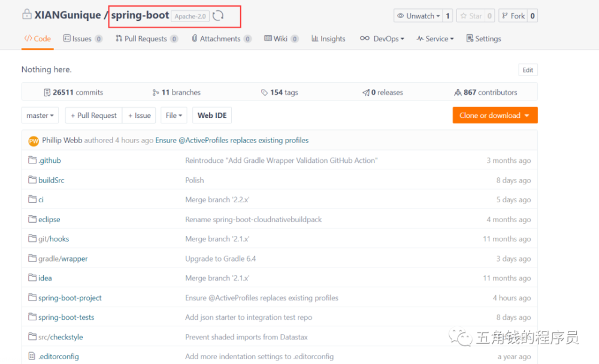Open the idea folder
Viewport: 599px width, 364px height.
click(45, 278)
